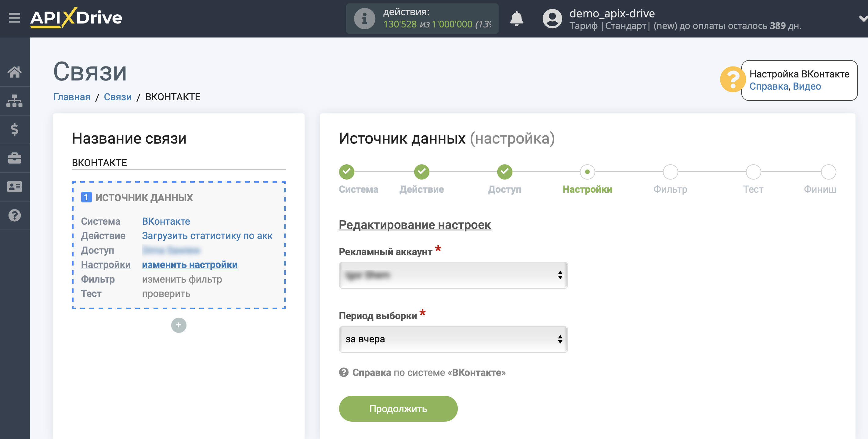The image size is (868, 439).
Task: Open the Рекламный аккаунт dropdown
Action: tap(453, 275)
